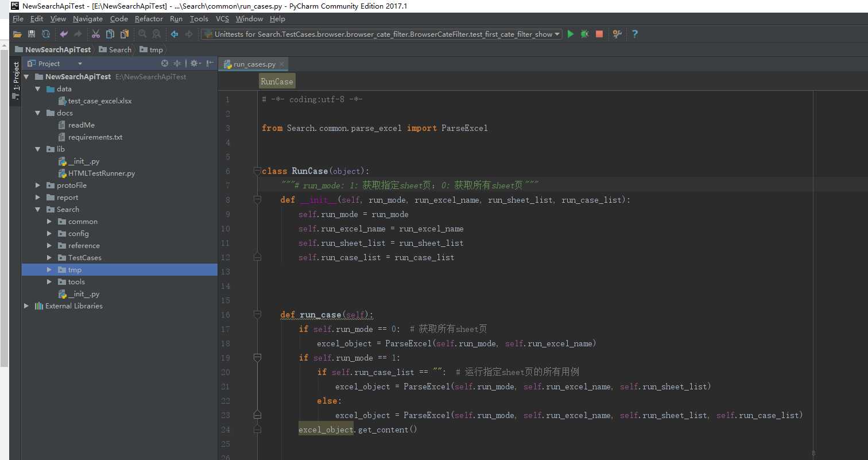Toggle fold marker at def run_case line

pyautogui.click(x=257, y=315)
